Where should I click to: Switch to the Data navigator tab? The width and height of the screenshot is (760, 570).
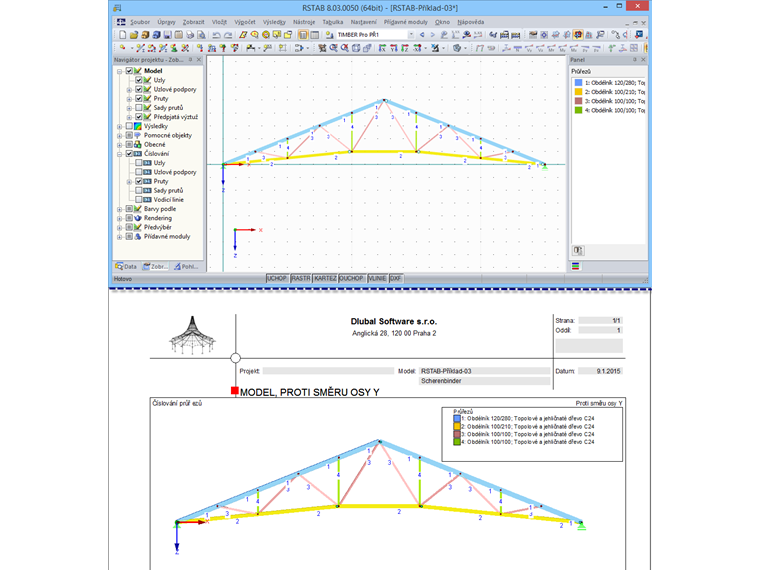[126, 266]
